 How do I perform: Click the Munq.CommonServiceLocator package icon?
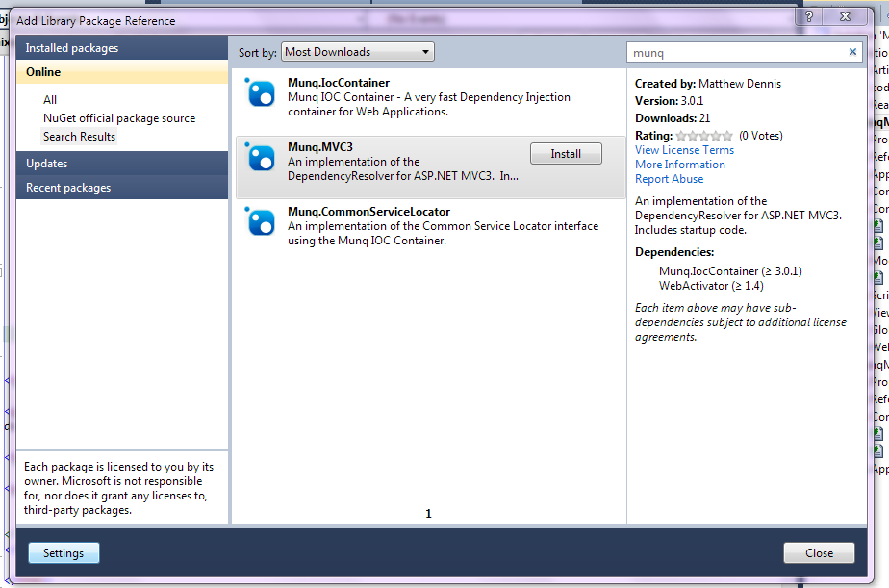coord(260,222)
